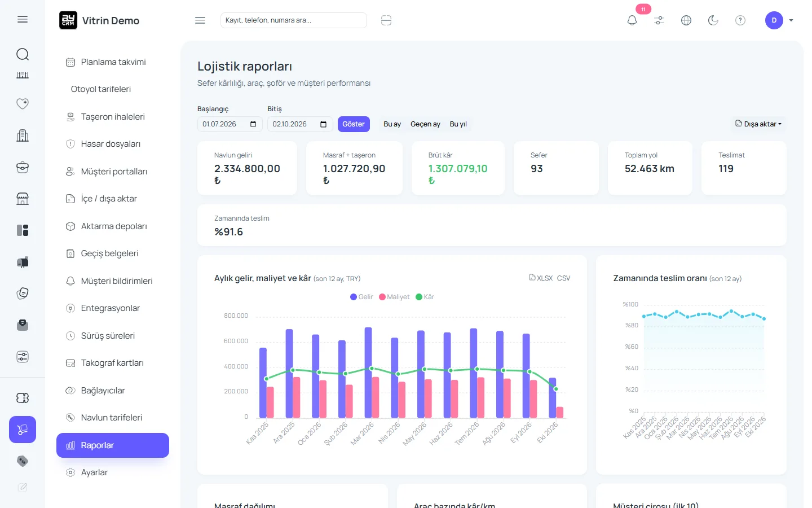Toggle the far-left rail hamburger menu
812x508 pixels.
pyautogui.click(x=23, y=19)
